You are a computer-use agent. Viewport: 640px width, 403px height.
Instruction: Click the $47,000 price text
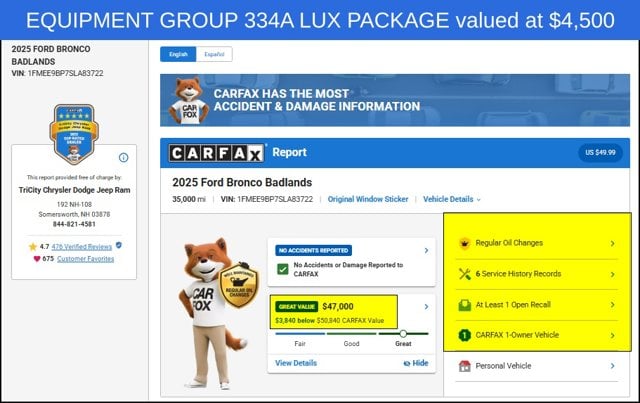pyautogui.click(x=338, y=307)
